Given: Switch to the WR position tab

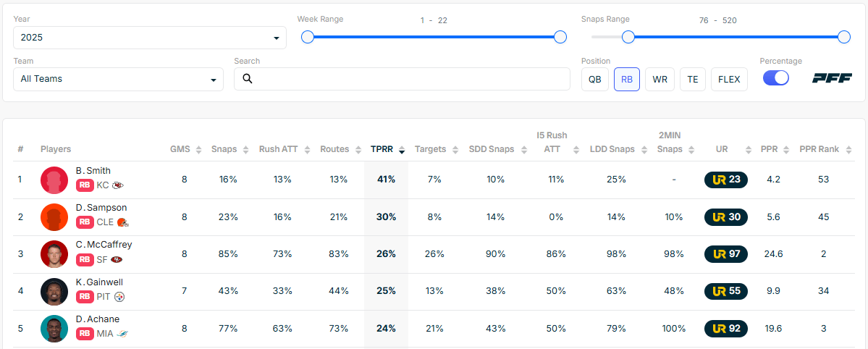Looking at the screenshot, I should coord(660,79).
